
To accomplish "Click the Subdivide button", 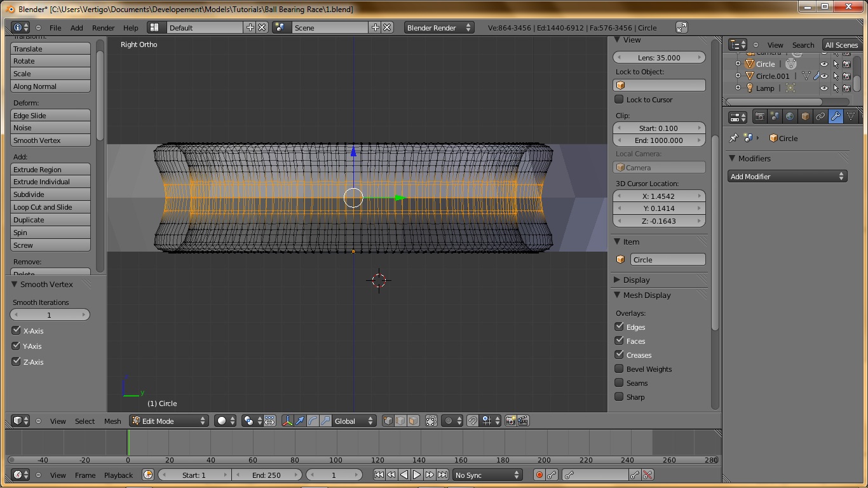I will point(51,194).
